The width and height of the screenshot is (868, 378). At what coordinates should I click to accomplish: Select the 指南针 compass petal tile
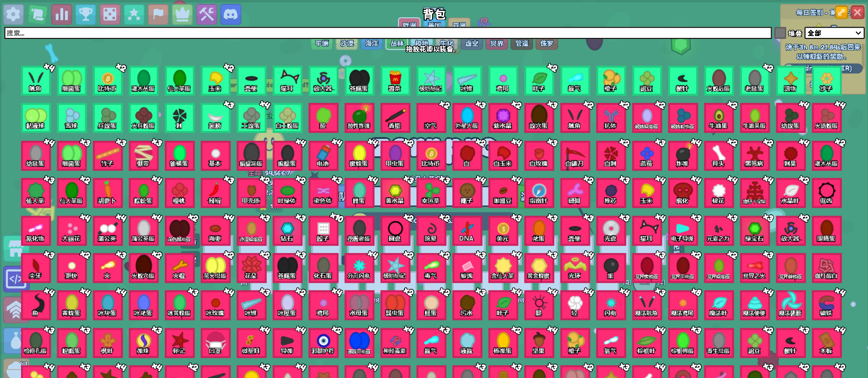pos(538,193)
